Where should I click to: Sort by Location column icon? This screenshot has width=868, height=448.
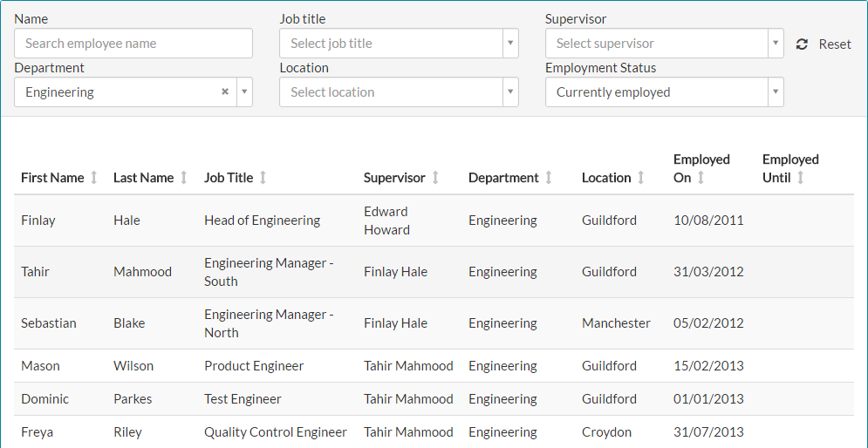point(640,178)
